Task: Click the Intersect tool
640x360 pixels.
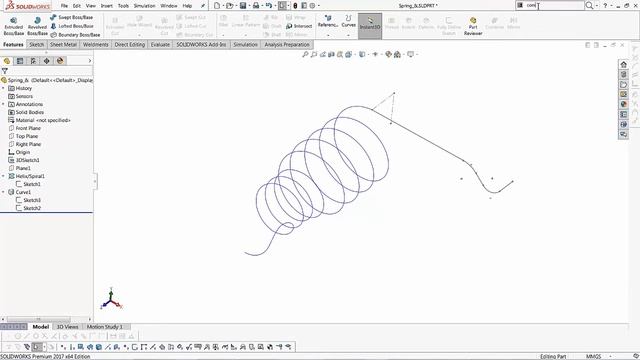Action: [299, 26]
